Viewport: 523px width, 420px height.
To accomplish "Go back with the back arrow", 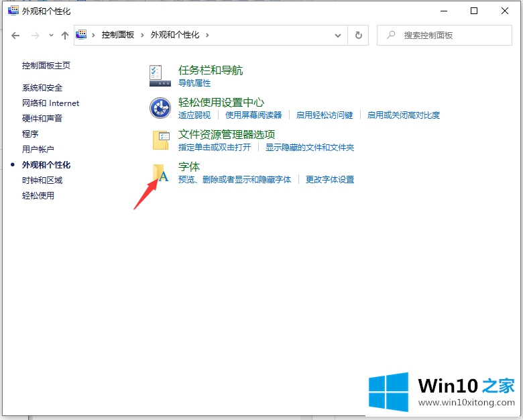I will (15, 36).
